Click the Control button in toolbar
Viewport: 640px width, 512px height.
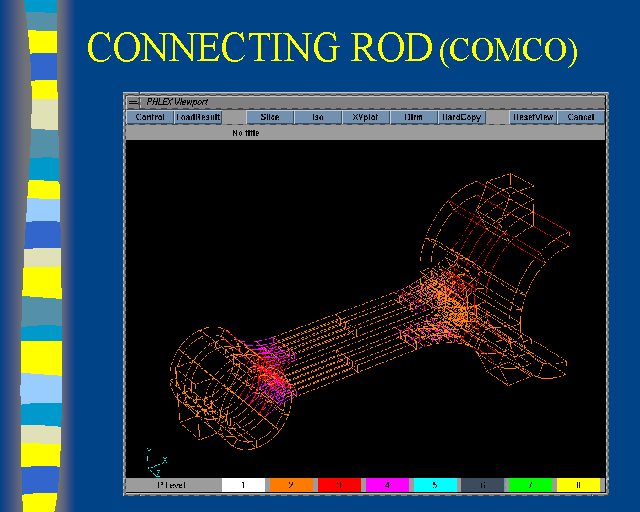(149, 117)
